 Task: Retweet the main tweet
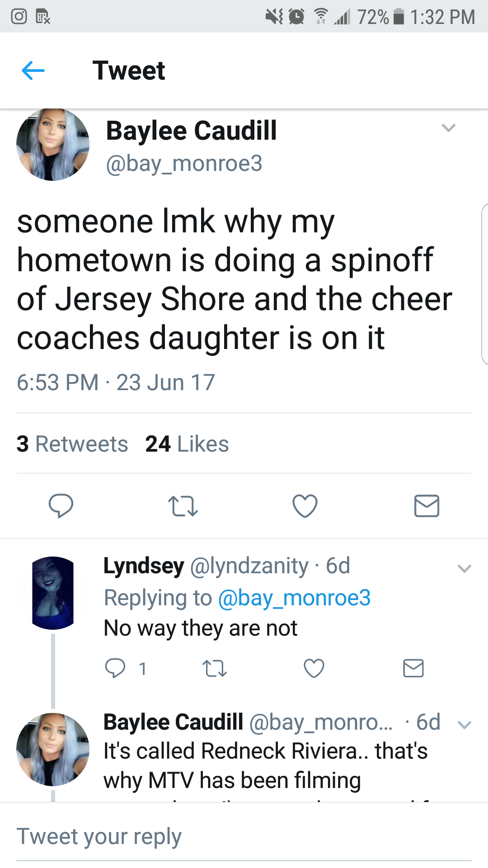[x=183, y=506]
